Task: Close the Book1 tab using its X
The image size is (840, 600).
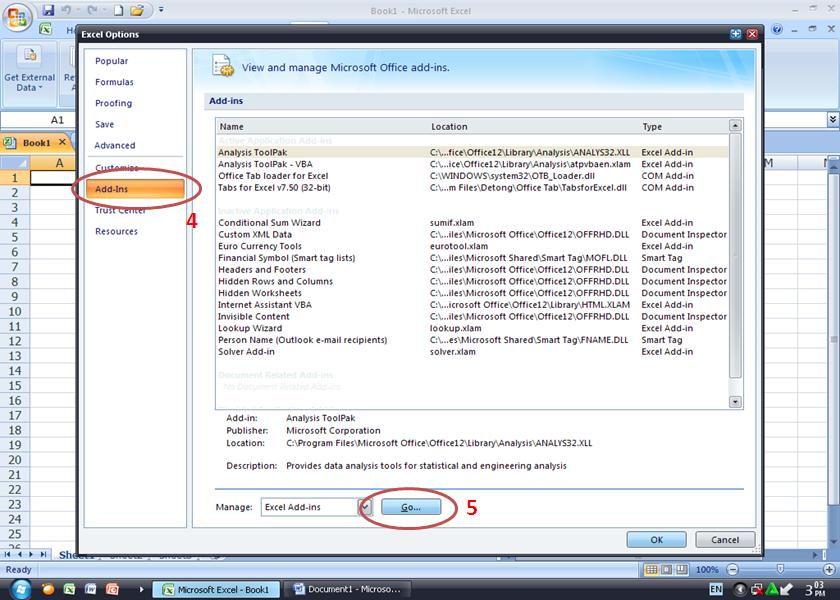Action: click(x=62, y=142)
